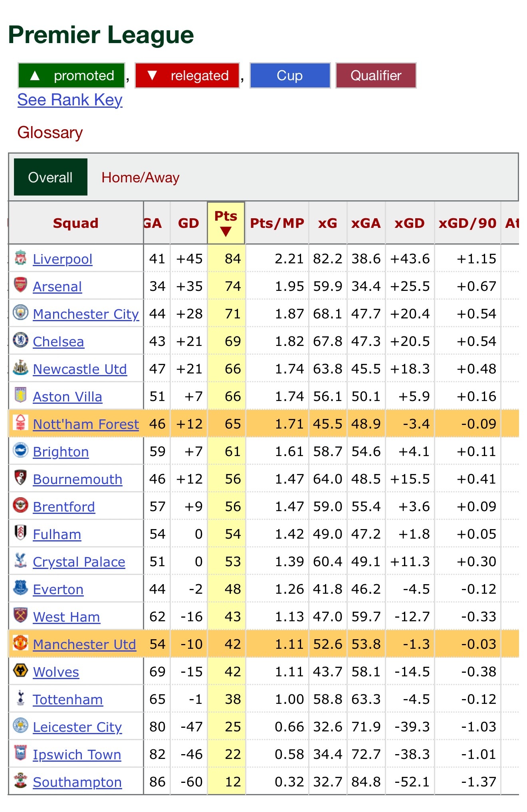This screenshot has width=527, height=812.
Task: Click the Manchester City badge icon
Action: (x=20, y=312)
